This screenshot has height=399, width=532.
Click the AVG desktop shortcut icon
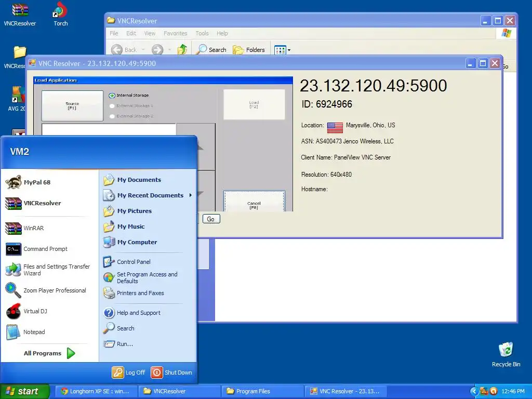(x=16, y=98)
